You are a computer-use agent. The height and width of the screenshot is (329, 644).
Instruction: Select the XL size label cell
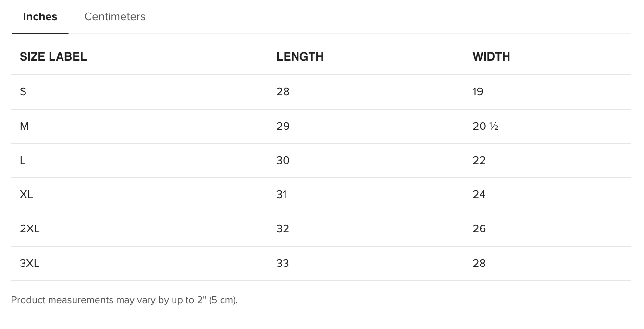pyautogui.click(x=26, y=195)
